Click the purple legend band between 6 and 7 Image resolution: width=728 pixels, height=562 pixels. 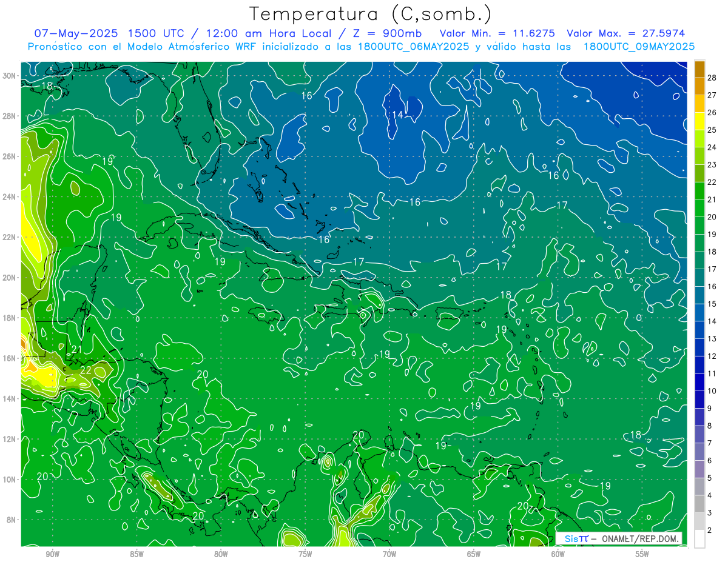click(x=699, y=452)
